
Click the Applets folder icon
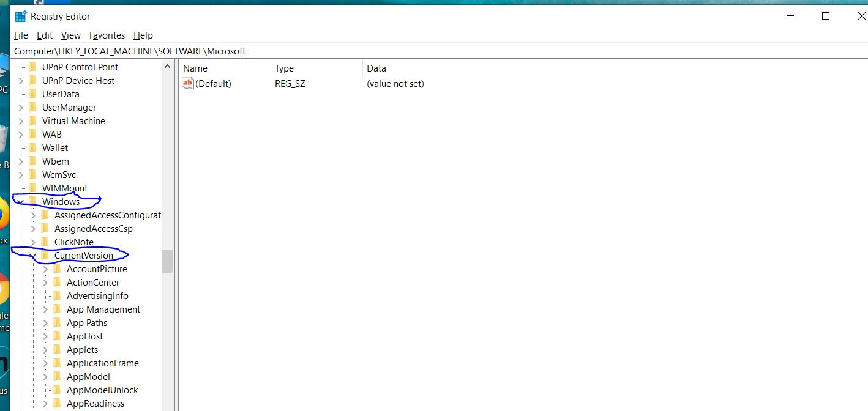58,349
